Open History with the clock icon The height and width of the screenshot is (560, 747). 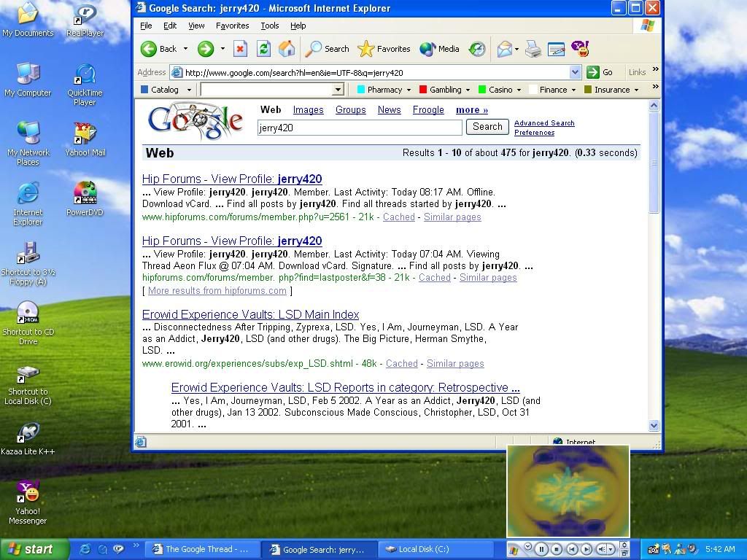[477, 49]
